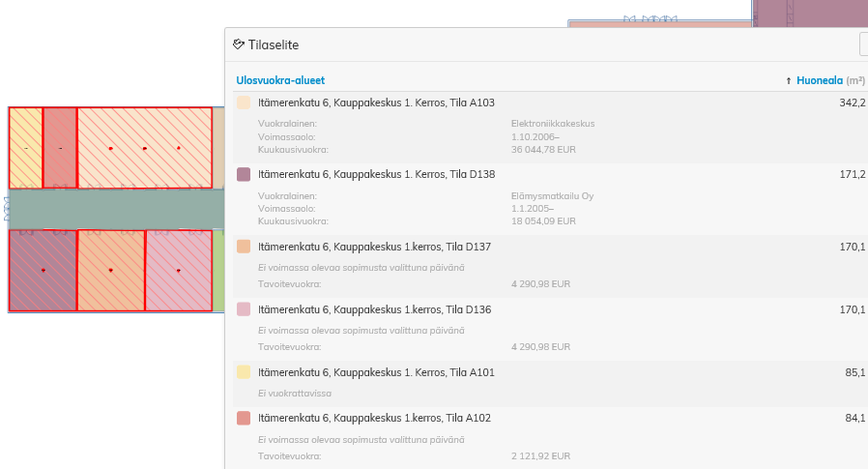Click the Huoneala sort arrow
The width and height of the screenshot is (868, 469).
click(x=789, y=81)
